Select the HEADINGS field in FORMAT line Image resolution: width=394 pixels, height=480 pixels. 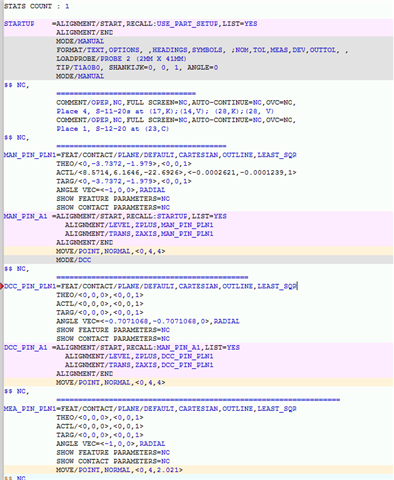[170, 50]
